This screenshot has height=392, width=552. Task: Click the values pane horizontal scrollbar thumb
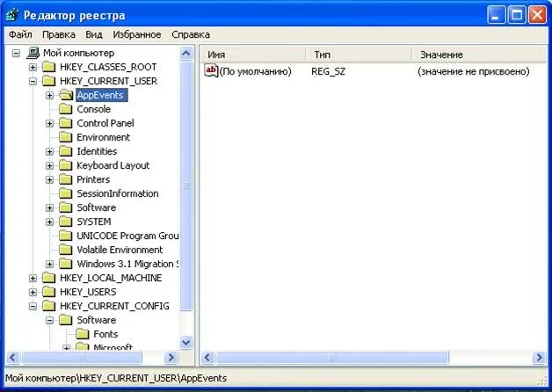point(332,358)
